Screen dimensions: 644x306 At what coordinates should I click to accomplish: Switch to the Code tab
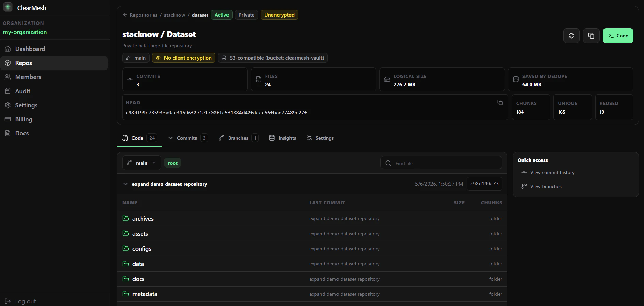pos(140,138)
